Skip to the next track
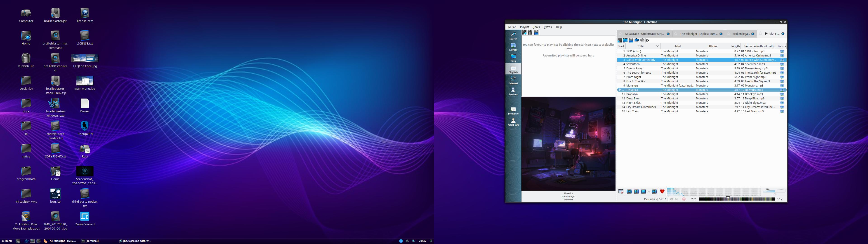This screenshot has height=244, width=868. tap(654, 191)
